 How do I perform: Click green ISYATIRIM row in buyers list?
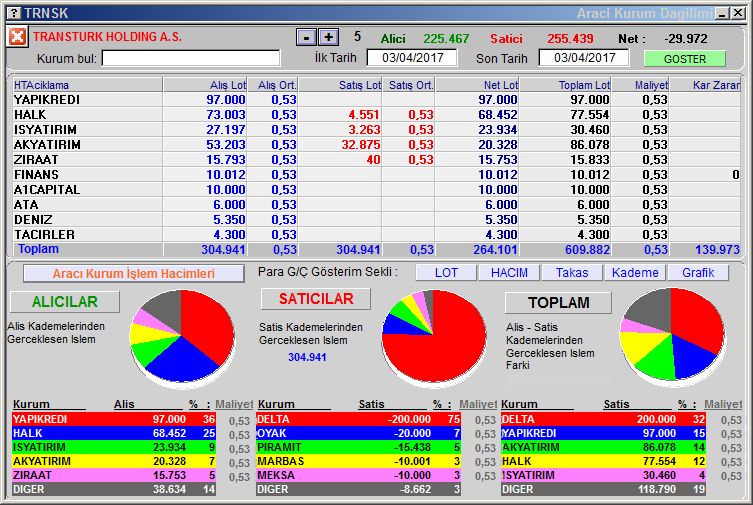pos(114,447)
